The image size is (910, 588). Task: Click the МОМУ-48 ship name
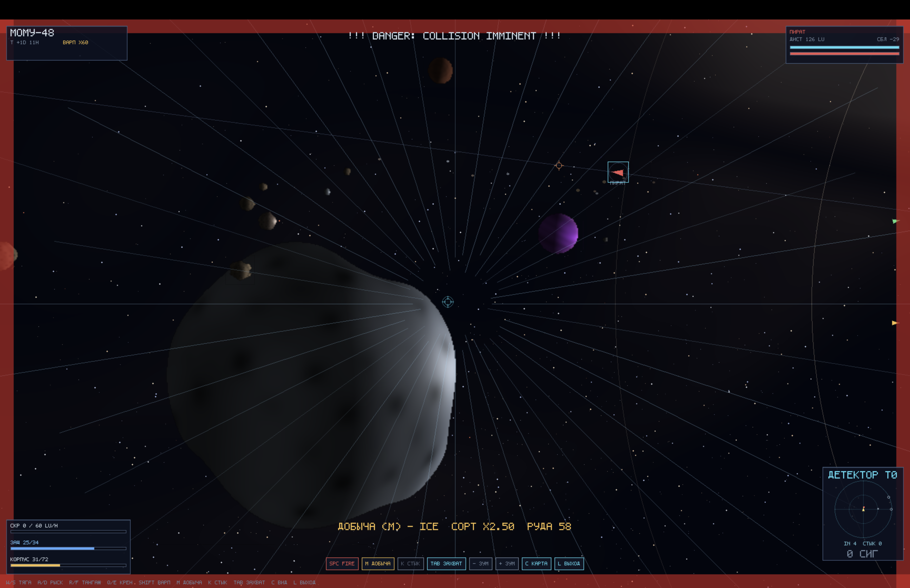click(x=32, y=33)
